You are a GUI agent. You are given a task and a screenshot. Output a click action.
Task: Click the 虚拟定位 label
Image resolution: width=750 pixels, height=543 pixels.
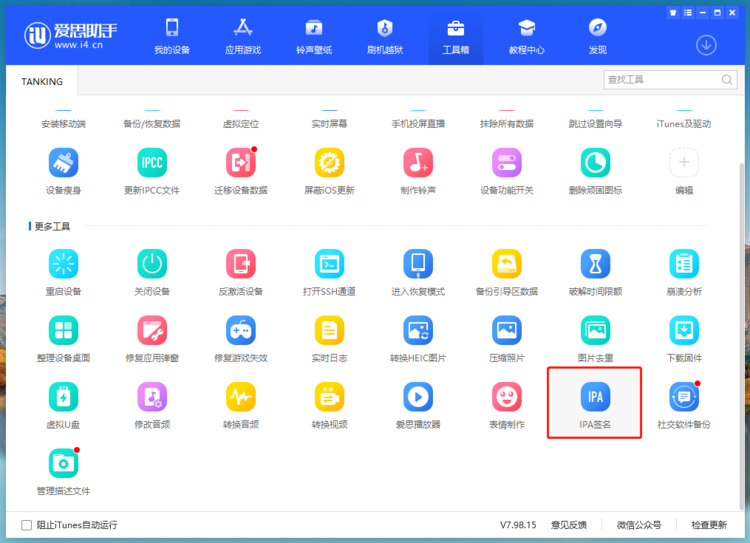coord(241,124)
